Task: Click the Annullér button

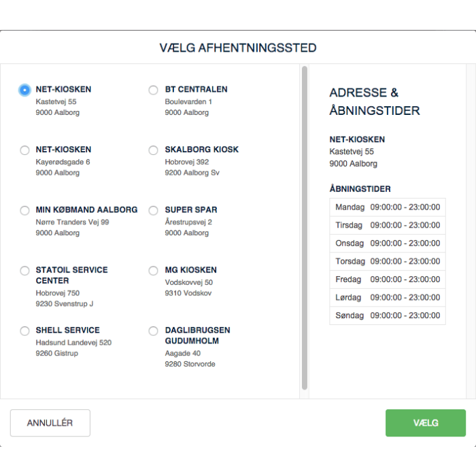Action: point(50,423)
